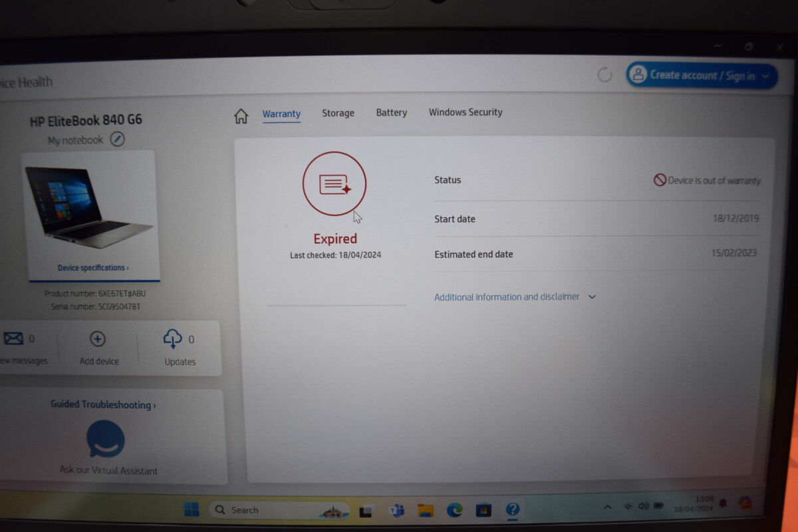Click the end date value 15/02/2023

pyautogui.click(x=734, y=253)
